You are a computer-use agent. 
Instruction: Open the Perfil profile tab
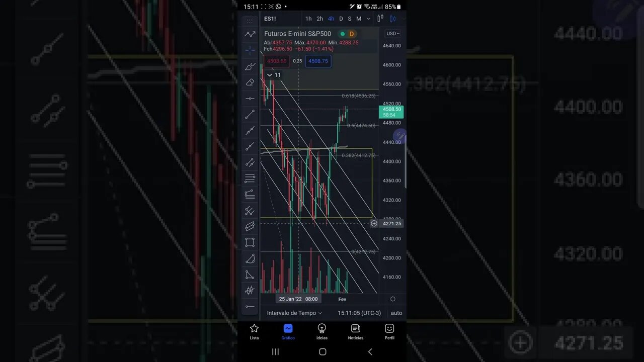(389, 332)
